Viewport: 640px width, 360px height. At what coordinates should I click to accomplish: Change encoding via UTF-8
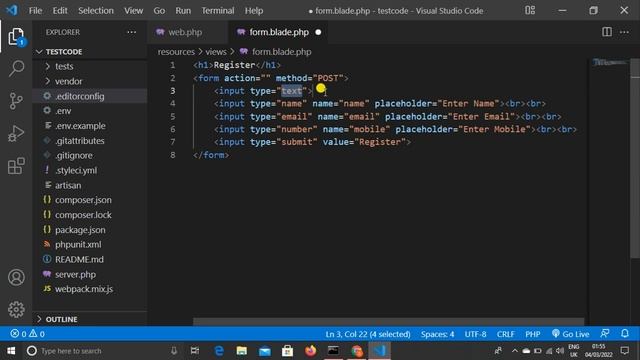point(475,334)
